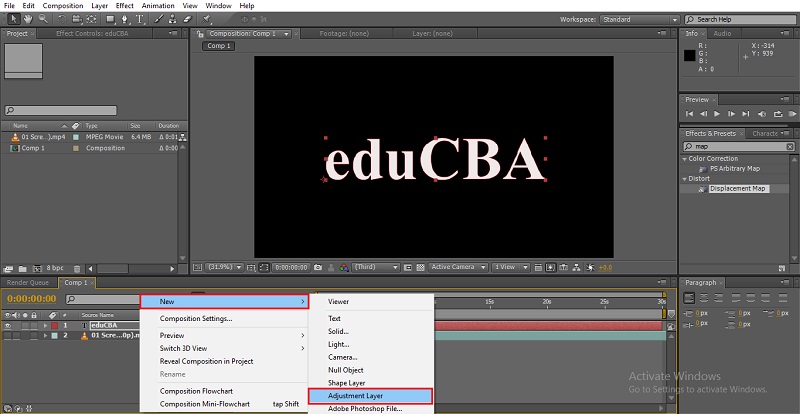Screen dimensions: 800x414
Task: Select the Rectangle shape tool
Action: pyautogui.click(x=110, y=19)
